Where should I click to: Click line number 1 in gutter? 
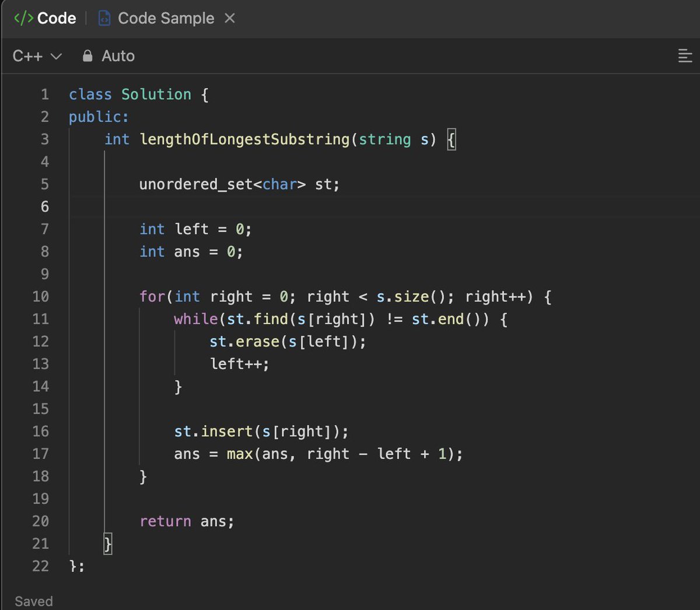[x=45, y=94]
